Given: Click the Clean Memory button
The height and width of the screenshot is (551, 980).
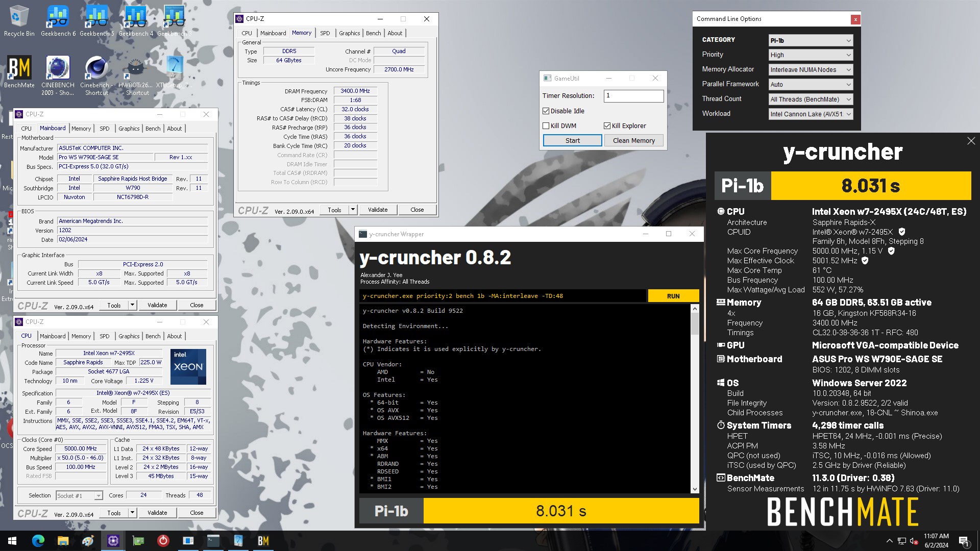Looking at the screenshot, I should point(633,141).
